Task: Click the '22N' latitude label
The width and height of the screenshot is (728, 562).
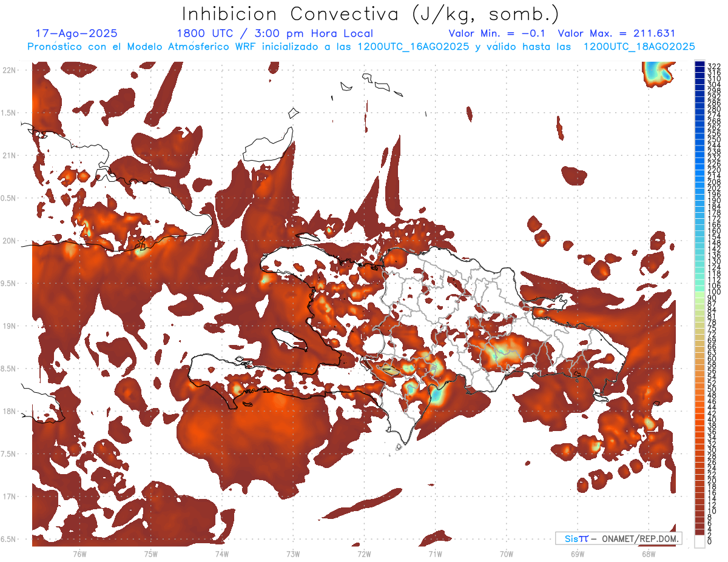Action: coord(8,70)
